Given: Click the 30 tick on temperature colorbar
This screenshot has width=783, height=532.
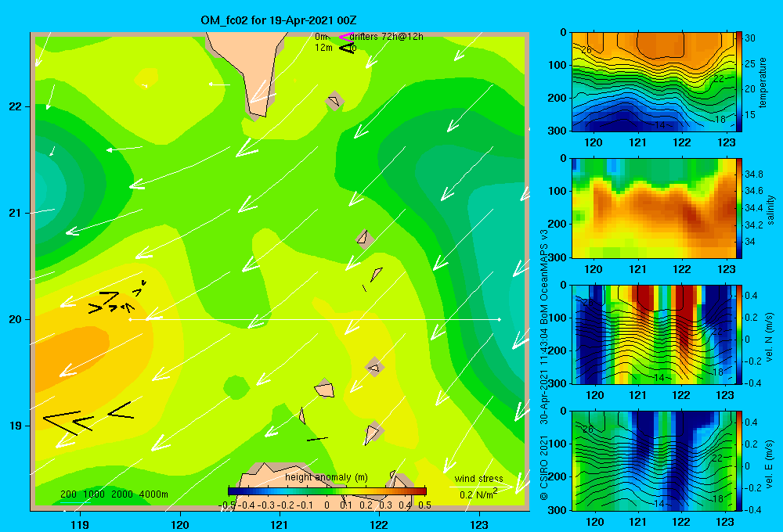Looking at the screenshot, I should (x=749, y=38).
